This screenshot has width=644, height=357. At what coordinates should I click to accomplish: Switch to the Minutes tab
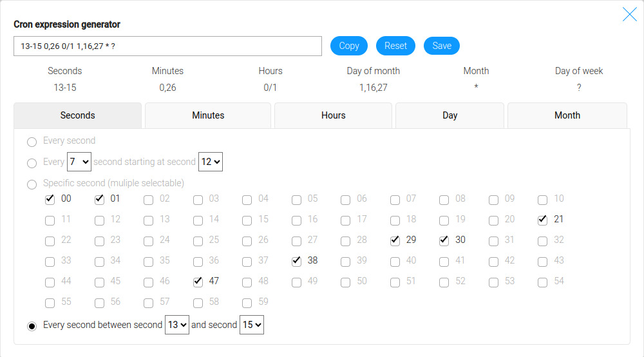click(208, 115)
